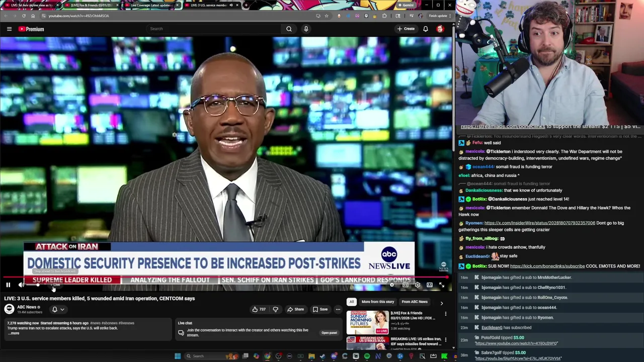Open the ABC News channel name link

27,307
